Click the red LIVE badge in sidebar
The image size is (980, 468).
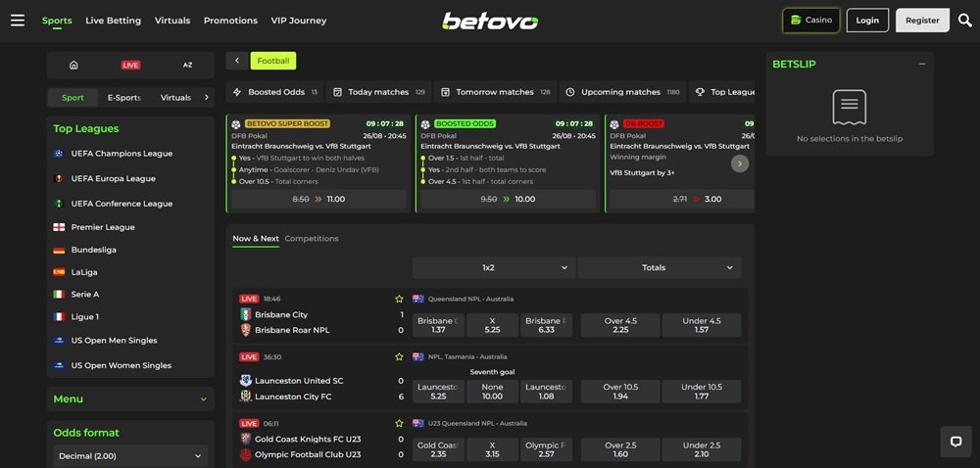tap(130, 65)
